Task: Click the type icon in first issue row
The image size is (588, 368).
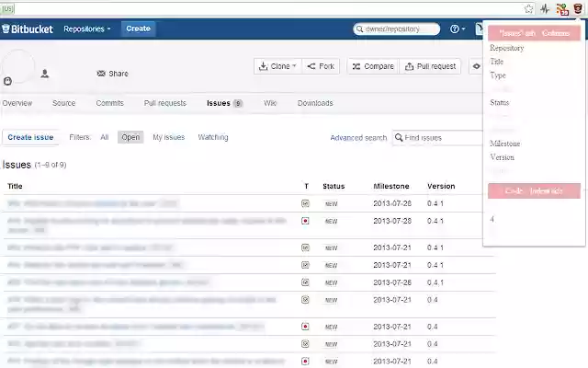Action: pyautogui.click(x=305, y=203)
